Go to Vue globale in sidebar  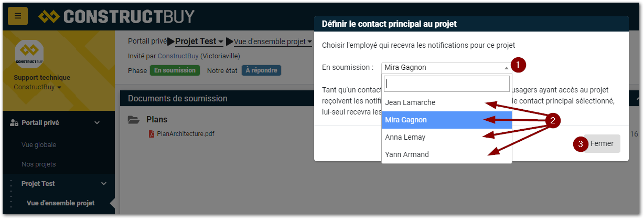(39, 145)
